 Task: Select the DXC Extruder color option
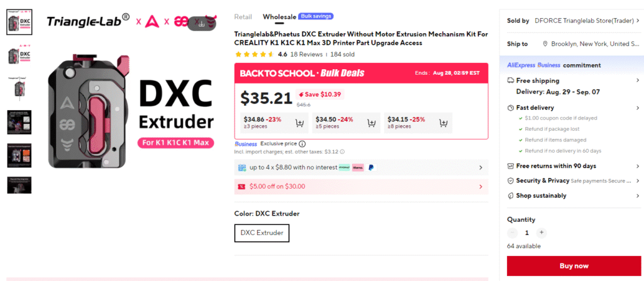pyautogui.click(x=262, y=233)
